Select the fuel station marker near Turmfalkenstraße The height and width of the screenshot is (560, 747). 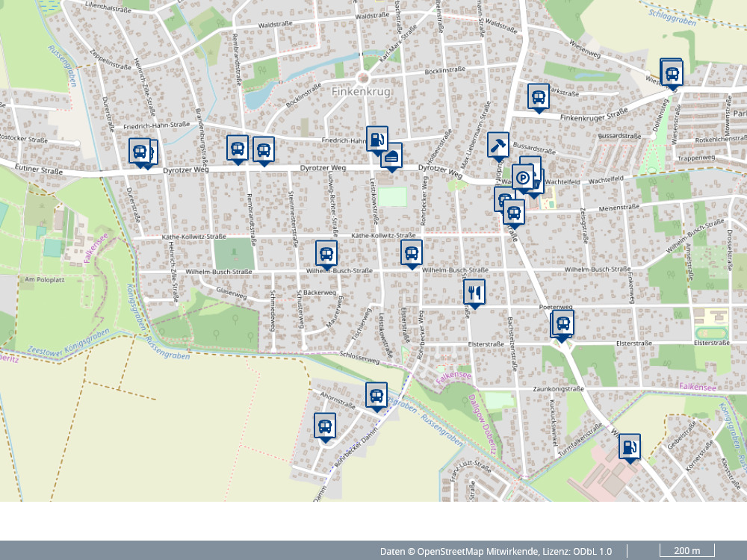[x=630, y=447]
